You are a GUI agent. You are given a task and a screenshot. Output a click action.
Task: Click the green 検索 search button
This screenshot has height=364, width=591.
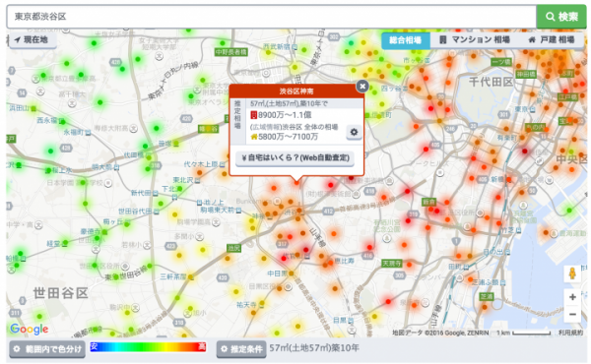coord(561,17)
